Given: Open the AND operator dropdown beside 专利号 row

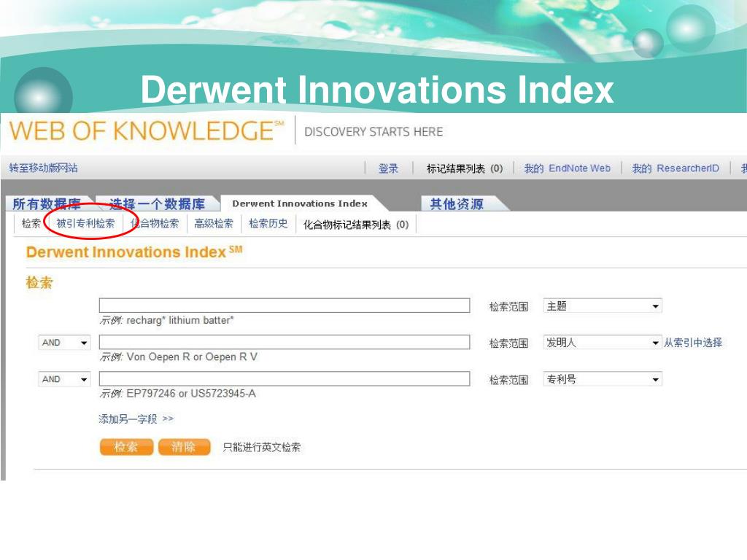Looking at the screenshot, I should click(64, 379).
